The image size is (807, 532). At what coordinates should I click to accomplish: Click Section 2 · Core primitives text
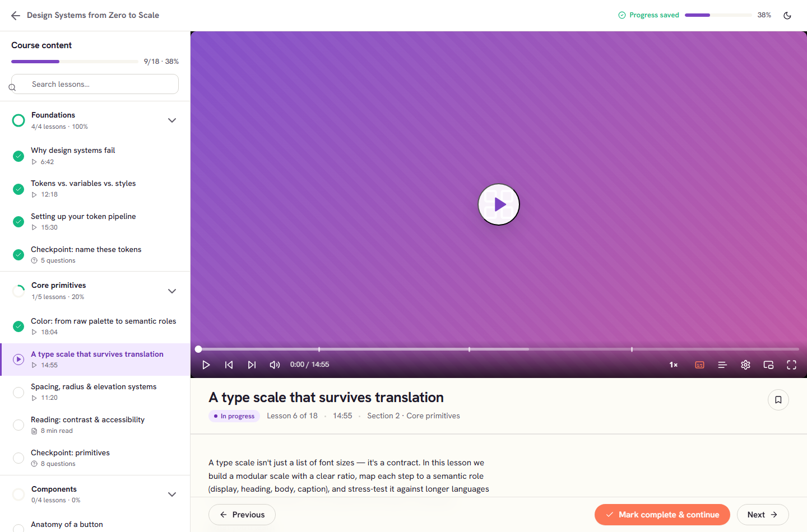[x=414, y=416]
